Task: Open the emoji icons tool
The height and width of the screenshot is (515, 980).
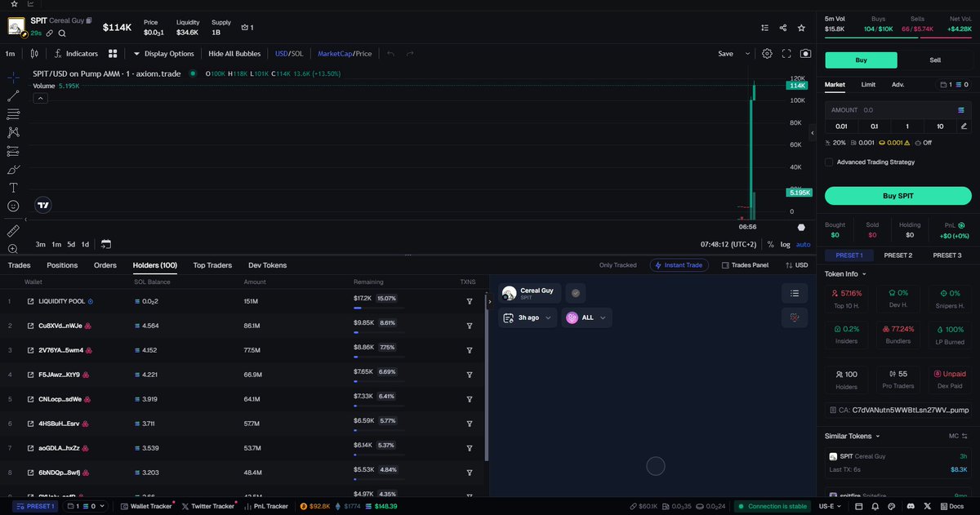Action: [13, 206]
